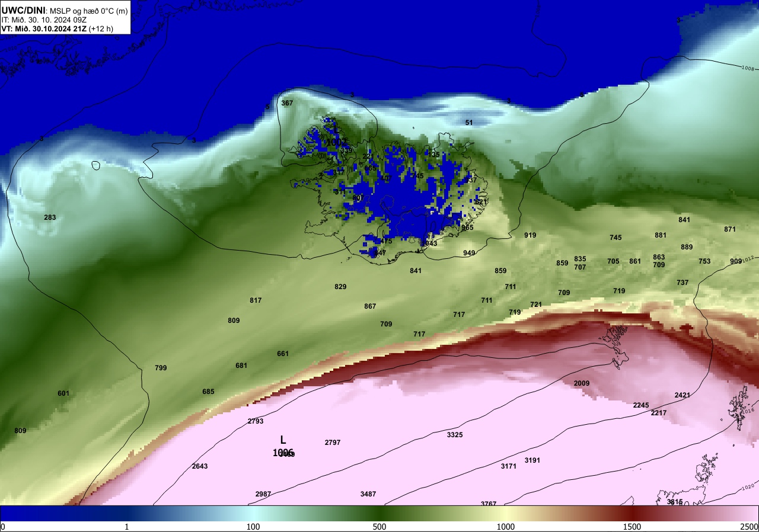Click the 3191 height value
759x532 pixels.
point(532,460)
